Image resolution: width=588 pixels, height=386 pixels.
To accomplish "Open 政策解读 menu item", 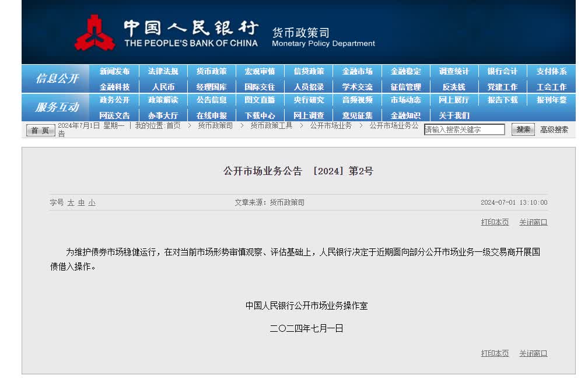I will [163, 100].
